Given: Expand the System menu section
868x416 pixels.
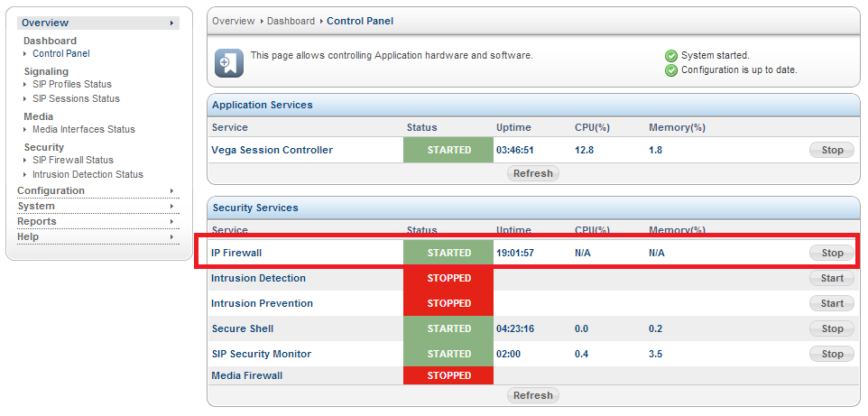Looking at the screenshot, I should coord(98,206).
